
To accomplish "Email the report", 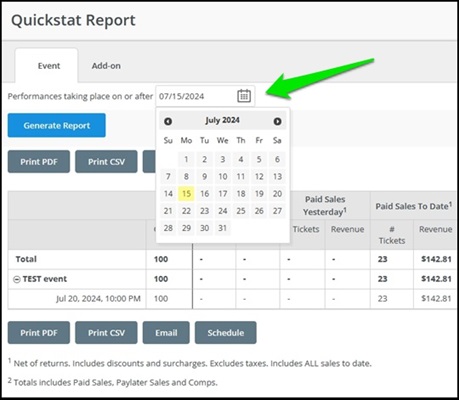I will tap(166, 333).
